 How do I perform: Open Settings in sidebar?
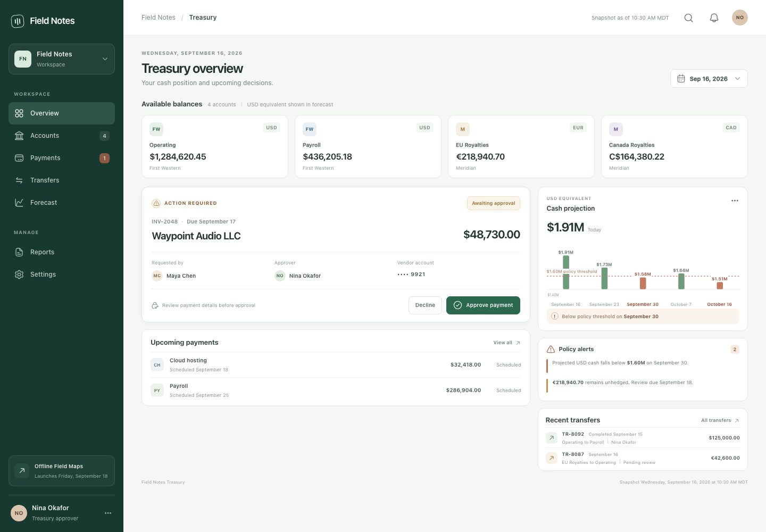62,275
